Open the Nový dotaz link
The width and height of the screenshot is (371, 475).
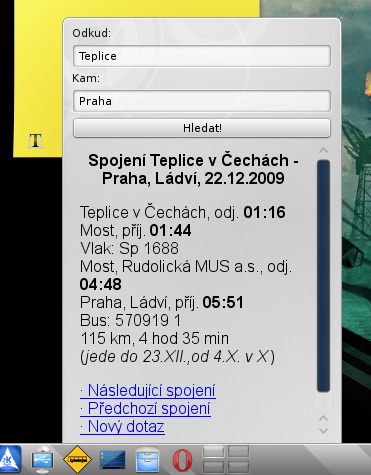[x=122, y=426]
